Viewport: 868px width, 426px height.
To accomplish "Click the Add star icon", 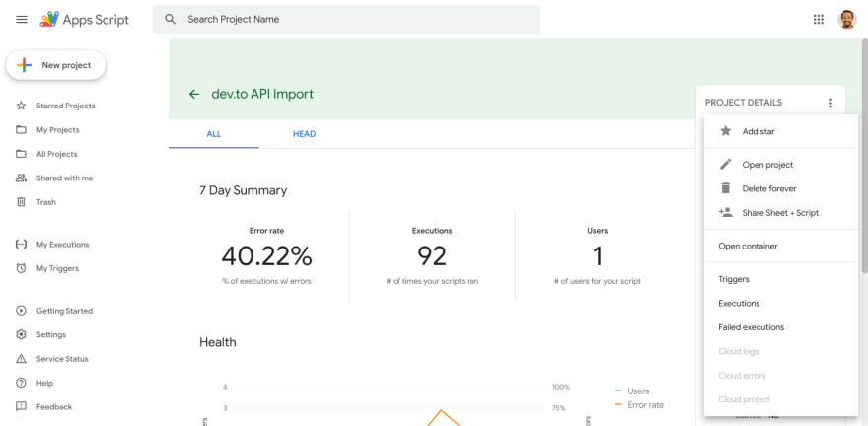I will [x=726, y=131].
